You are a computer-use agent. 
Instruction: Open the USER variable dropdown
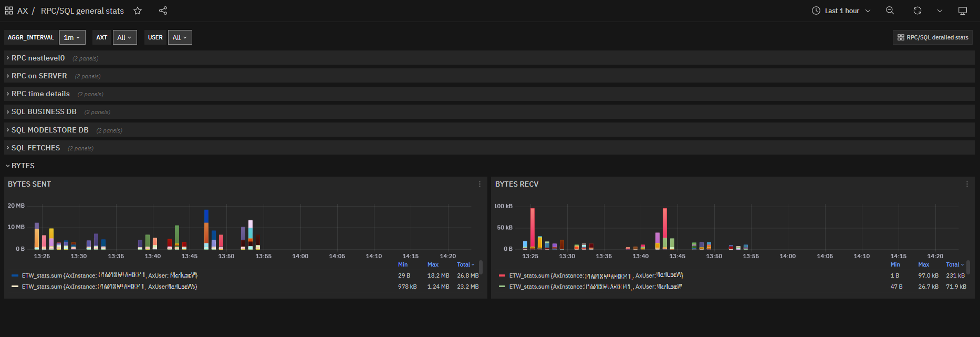pyautogui.click(x=180, y=37)
